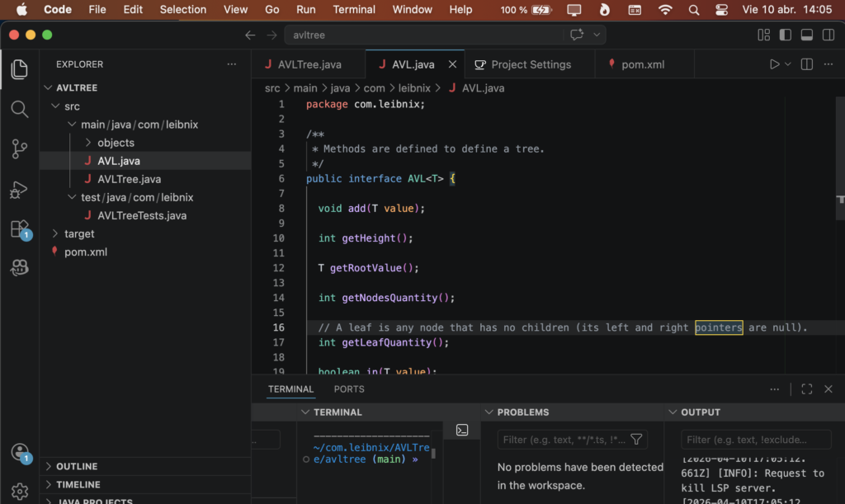845x504 pixels.
Task: Open the Search view in activity bar
Action: [x=19, y=109]
